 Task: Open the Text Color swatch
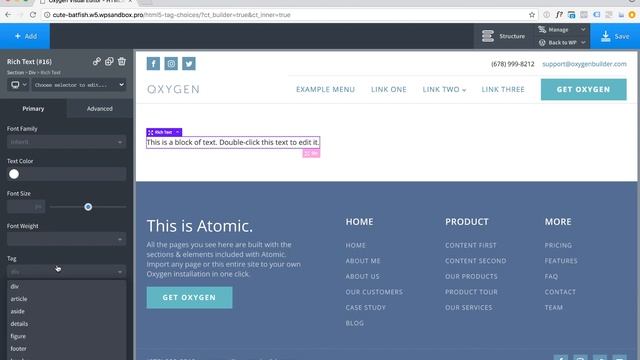(14, 174)
